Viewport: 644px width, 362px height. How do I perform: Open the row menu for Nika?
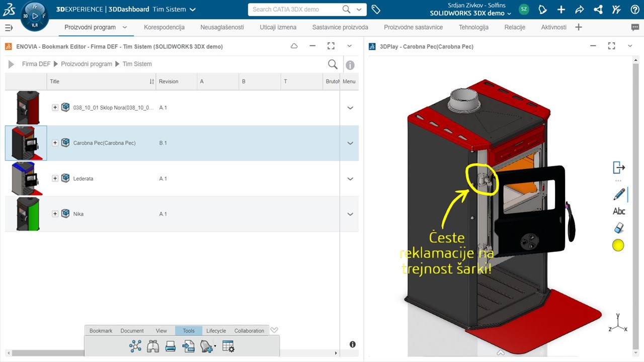(x=350, y=214)
